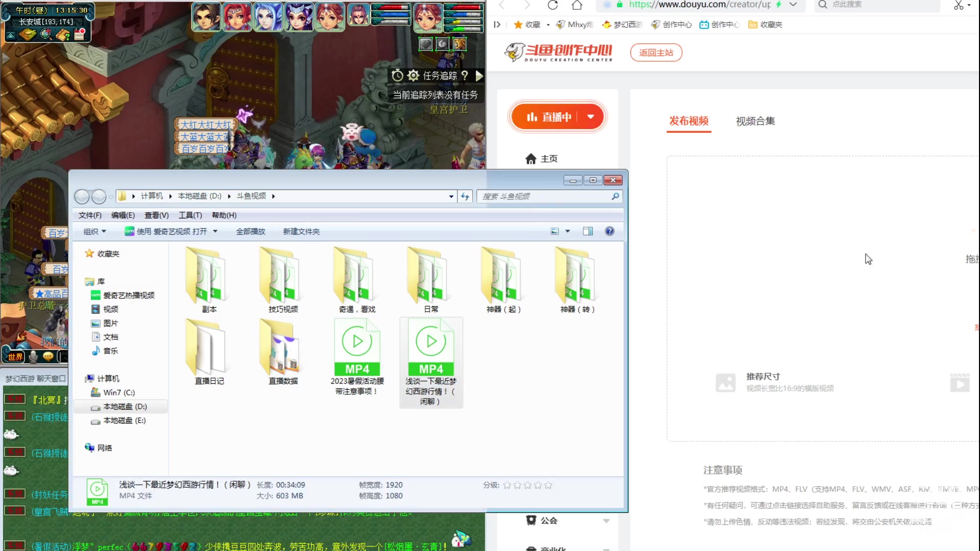Click the golden buff status icon in game
980x551 pixels.
(459, 44)
